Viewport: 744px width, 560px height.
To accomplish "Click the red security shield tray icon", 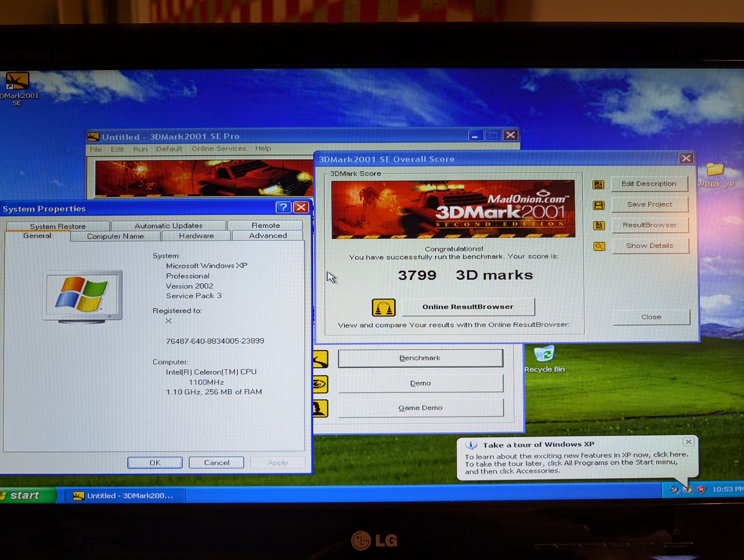I will coord(701,490).
